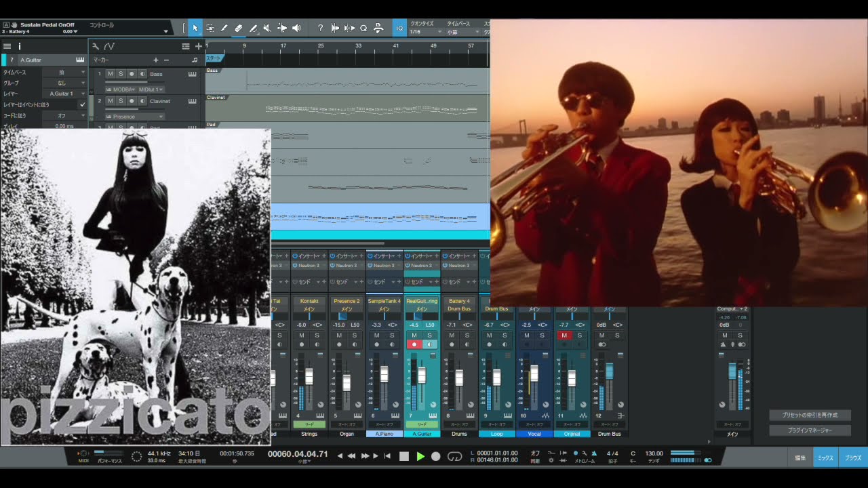868x488 pixels.
Task: Select the Loop channel label
Action: 496,434
